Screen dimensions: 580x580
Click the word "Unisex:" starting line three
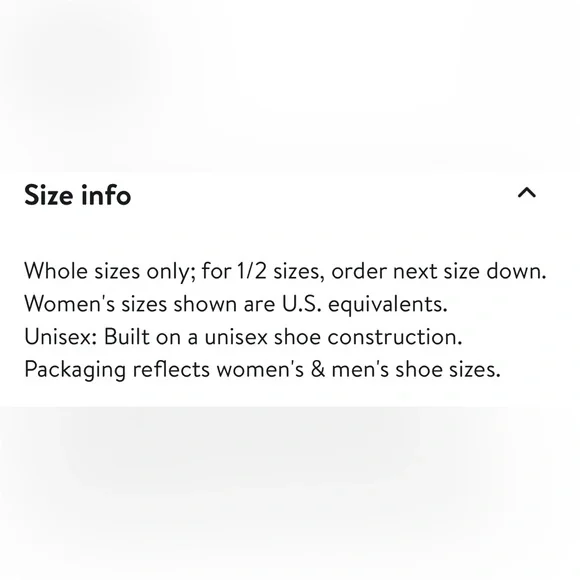pyautogui.click(x=61, y=337)
